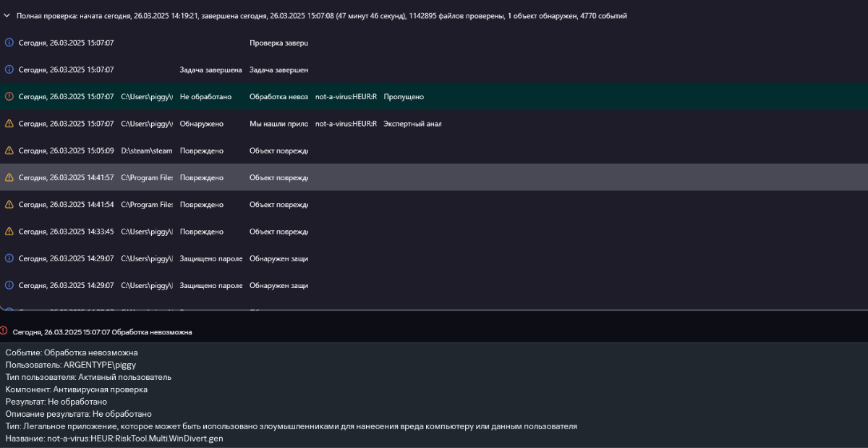Click warning icon of D:\steam row
Viewport: 868px width, 448px height.
click(9, 151)
